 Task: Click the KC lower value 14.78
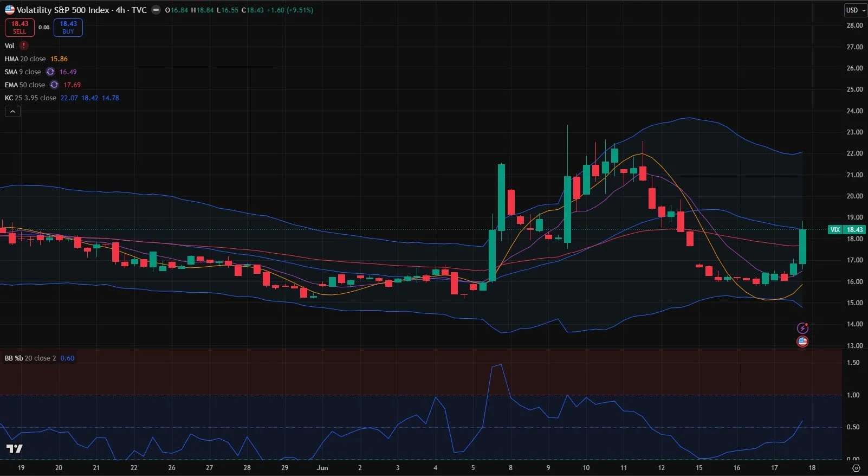point(111,98)
